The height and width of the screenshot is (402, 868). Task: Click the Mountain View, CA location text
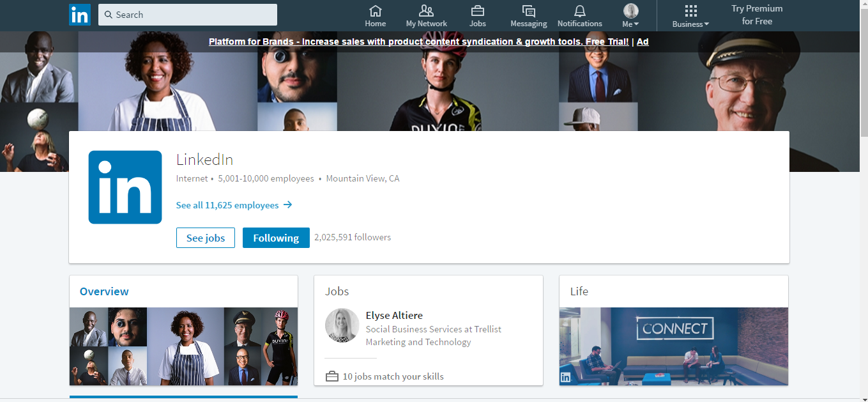363,178
